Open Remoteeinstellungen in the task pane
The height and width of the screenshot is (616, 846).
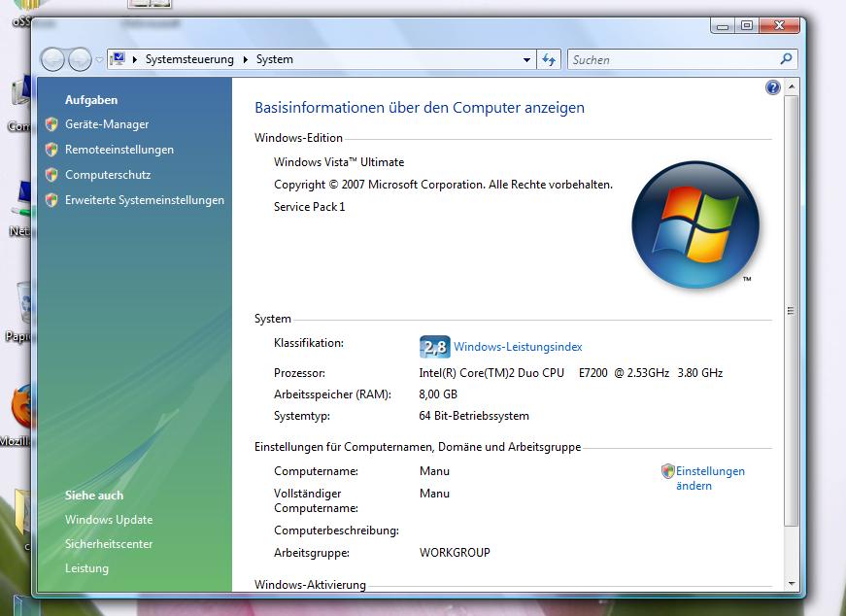(118, 150)
